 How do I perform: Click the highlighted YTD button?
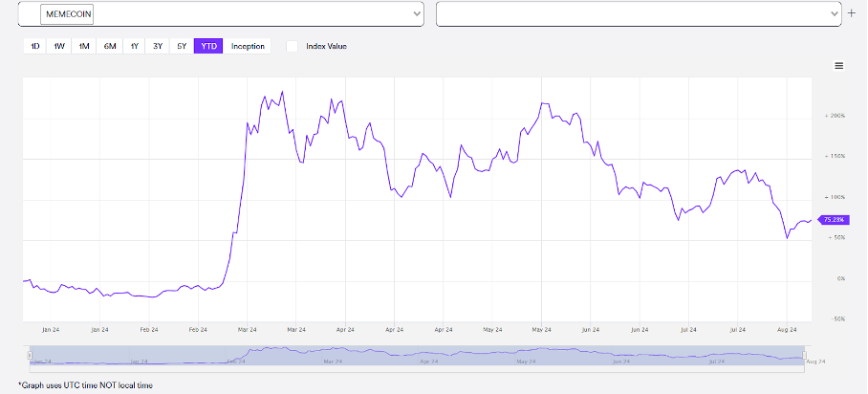207,46
